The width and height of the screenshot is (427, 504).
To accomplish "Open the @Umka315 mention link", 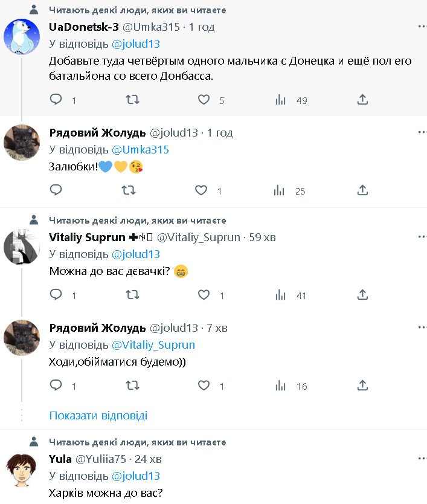I will pyautogui.click(x=140, y=149).
